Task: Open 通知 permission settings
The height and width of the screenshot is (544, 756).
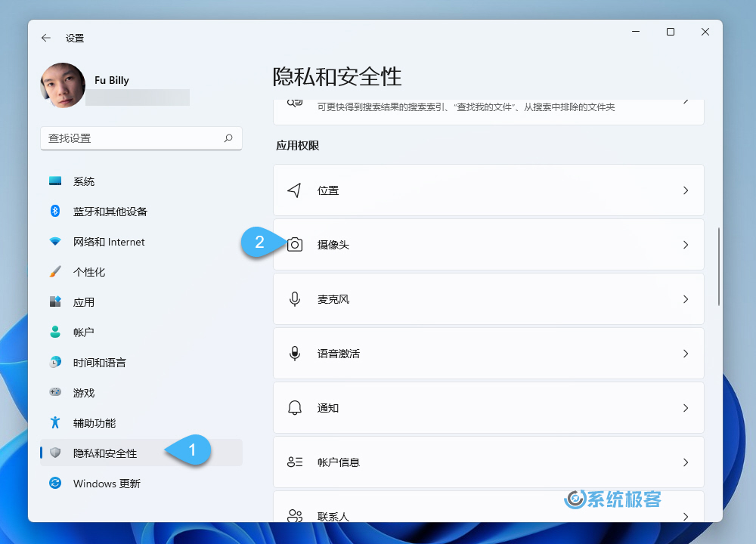Action: tap(488, 408)
